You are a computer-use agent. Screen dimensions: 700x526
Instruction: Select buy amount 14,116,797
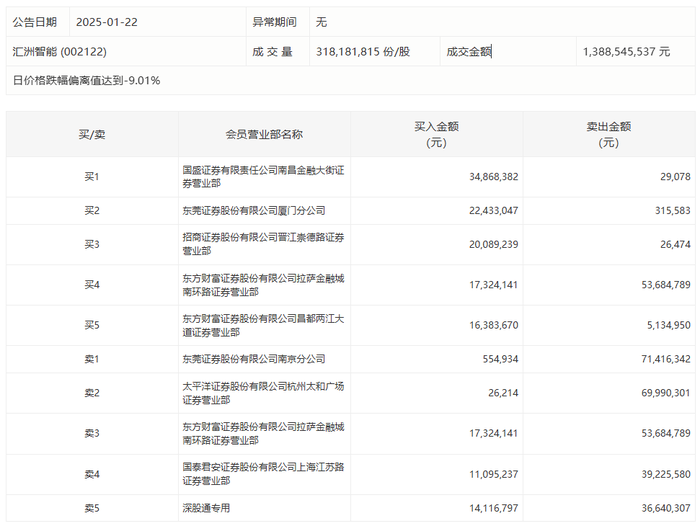(494, 508)
